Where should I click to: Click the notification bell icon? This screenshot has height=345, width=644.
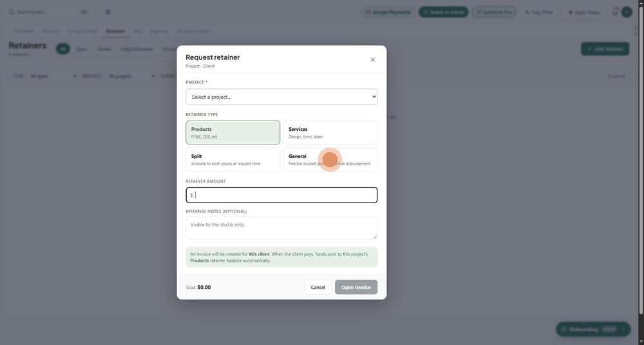click(x=615, y=12)
